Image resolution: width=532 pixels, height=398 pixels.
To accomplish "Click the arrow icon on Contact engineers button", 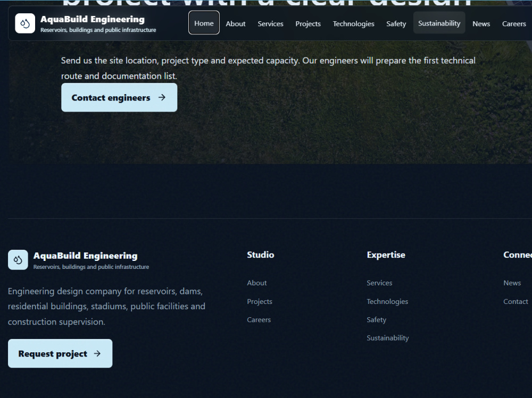I will click(x=162, y=97).
